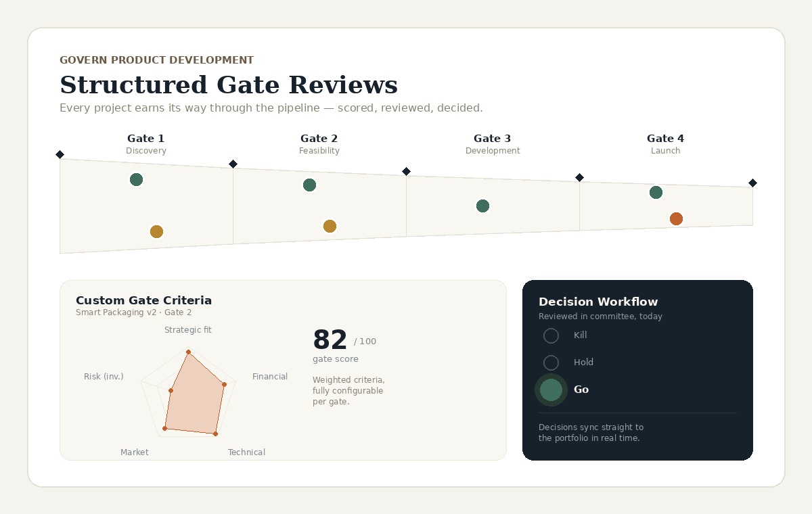
Task: Click the Strategic fit radar axis label
Action: [188, 330]
